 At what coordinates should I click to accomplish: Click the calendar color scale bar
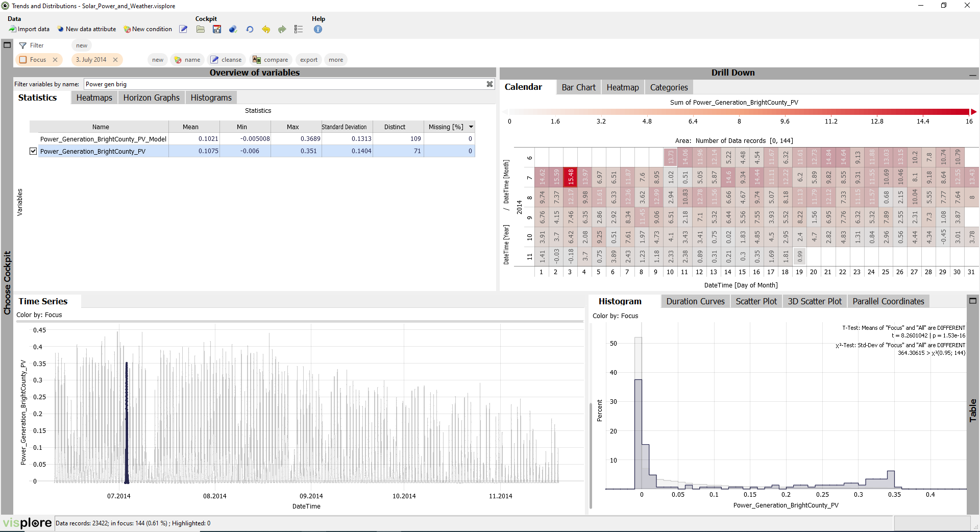[x=739, y=112]
